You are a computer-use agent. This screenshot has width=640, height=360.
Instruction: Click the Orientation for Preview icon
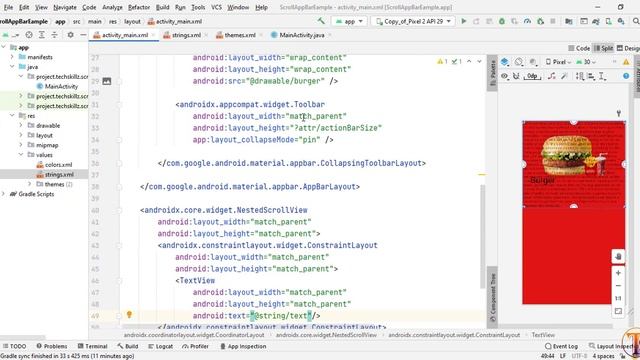[519, 62]
